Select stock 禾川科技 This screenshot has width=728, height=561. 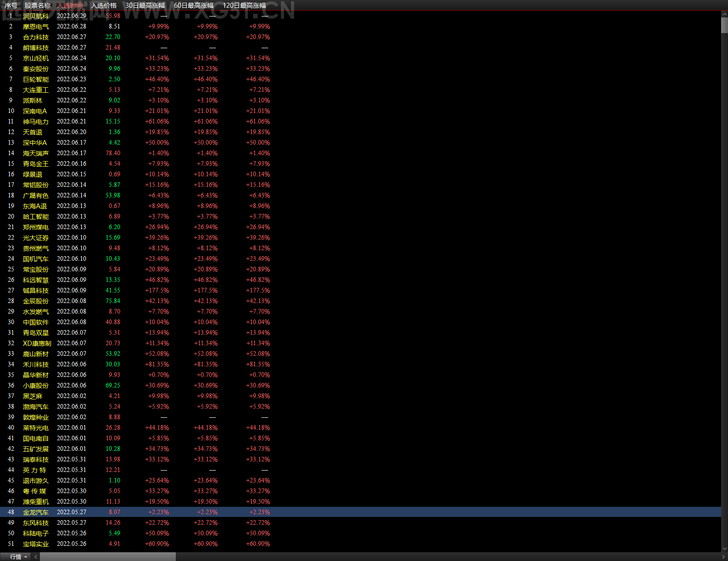(x=36, y=365)
